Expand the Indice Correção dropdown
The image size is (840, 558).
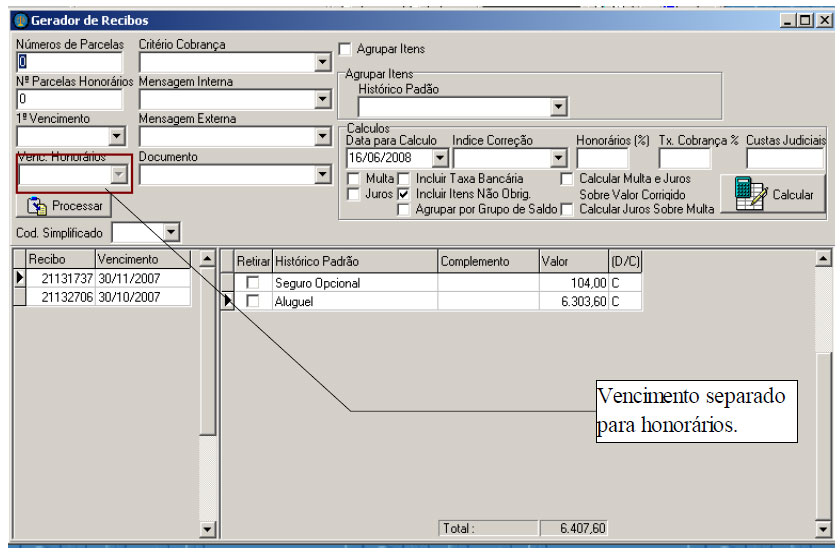[558, 158]
